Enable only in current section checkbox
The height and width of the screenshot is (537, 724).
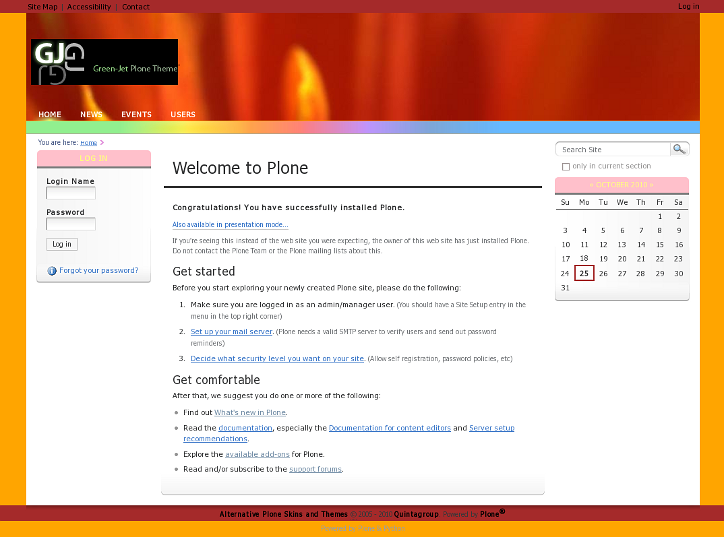566,167
